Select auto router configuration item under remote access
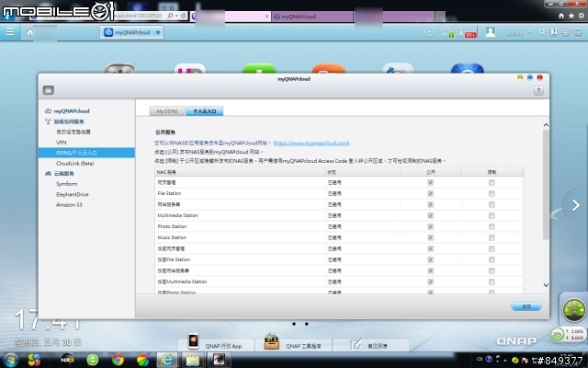Viewport: 588px width, 368px height. (73, 132)
